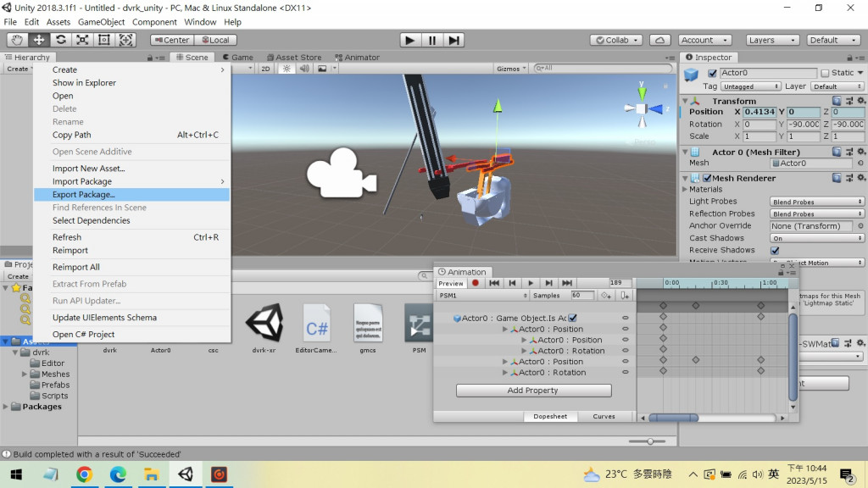This screenshot has height=488, width=868.
Task: Open Collab dropdown button
Action: [x=616, y=40]
